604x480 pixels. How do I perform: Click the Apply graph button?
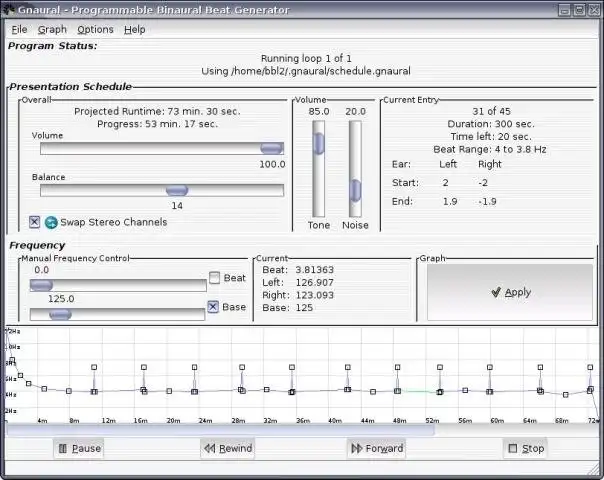(x=510, y=292)
